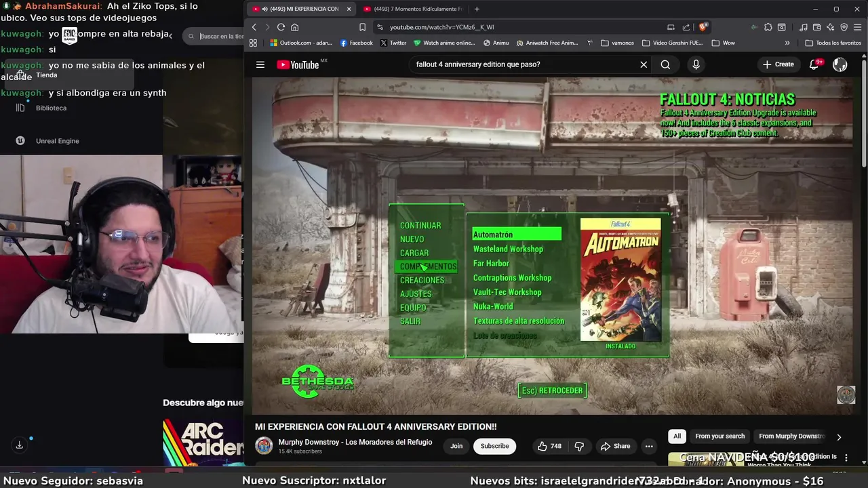Select the All filter chip
Screen dimensions: 868x488
677,436
